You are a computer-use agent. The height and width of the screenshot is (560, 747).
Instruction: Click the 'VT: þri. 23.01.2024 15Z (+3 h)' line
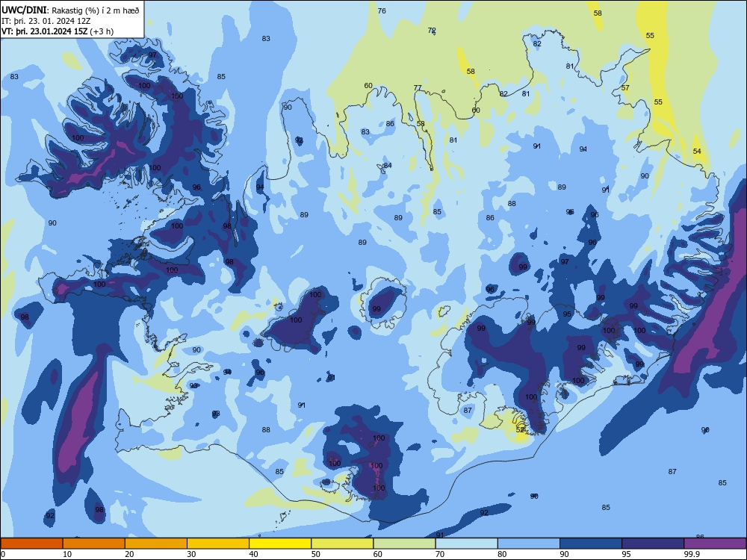[58, 31]
